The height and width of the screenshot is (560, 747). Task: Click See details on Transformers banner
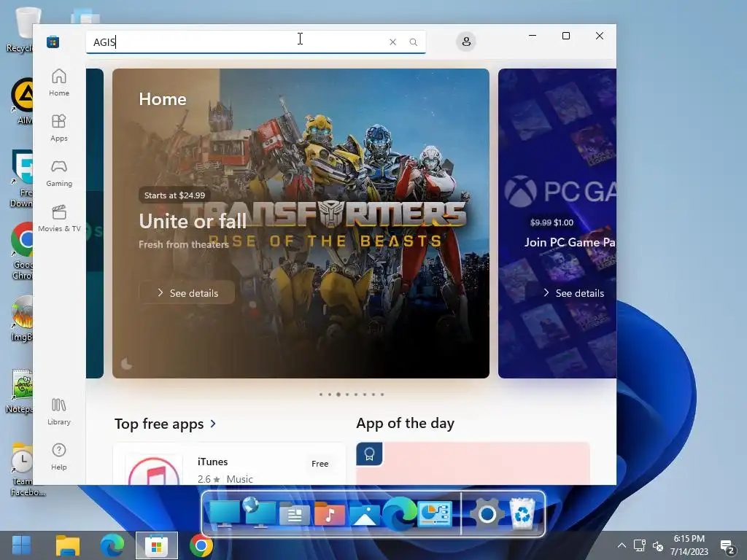coord(187,293)
